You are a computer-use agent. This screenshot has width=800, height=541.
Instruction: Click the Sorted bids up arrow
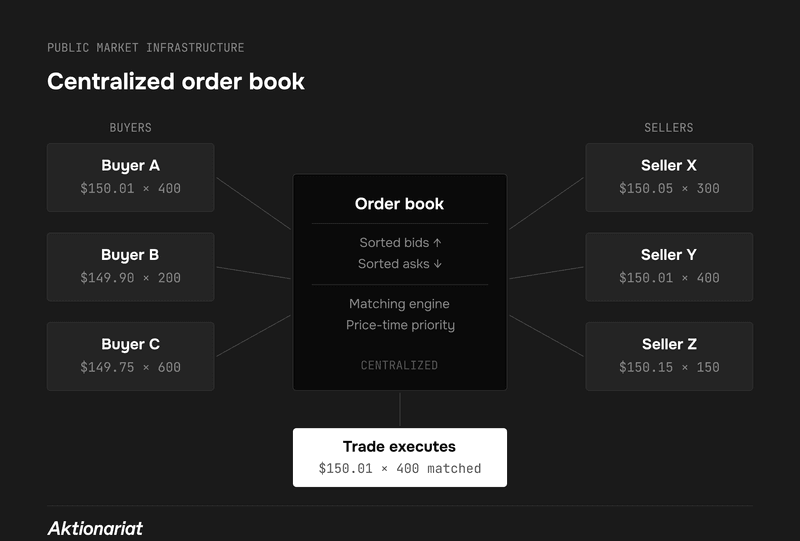pyautogui.click(x=437, y=243)
